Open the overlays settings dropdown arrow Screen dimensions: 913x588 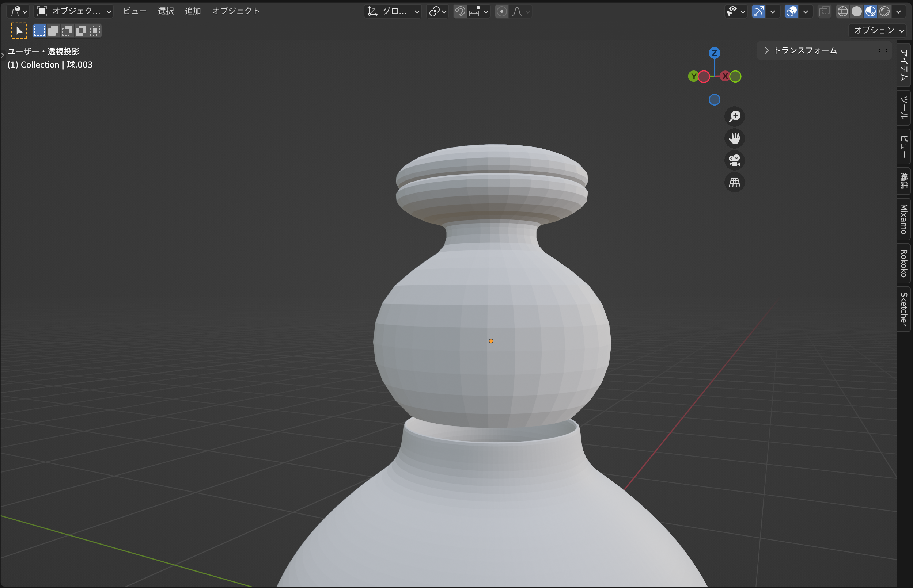tap(806, 11)
